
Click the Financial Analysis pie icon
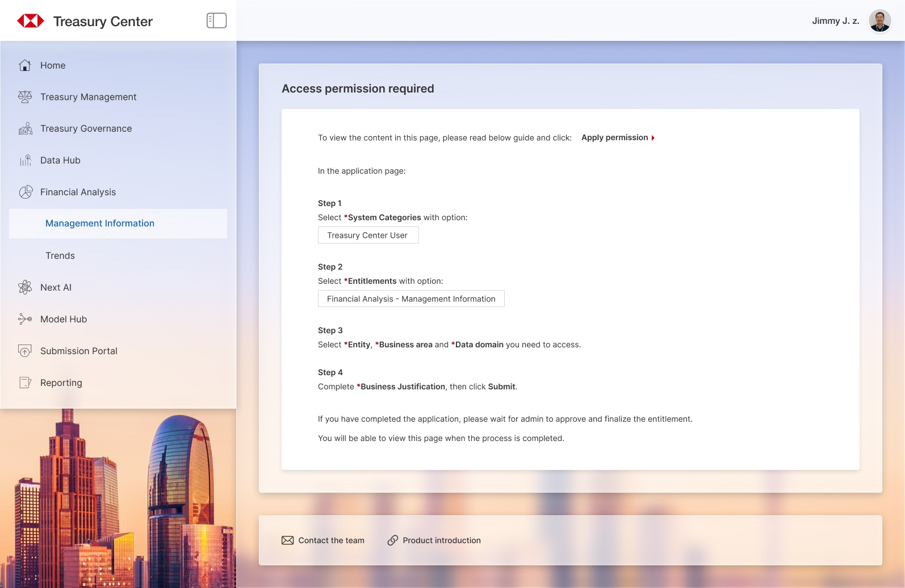(x=25, y=192)
